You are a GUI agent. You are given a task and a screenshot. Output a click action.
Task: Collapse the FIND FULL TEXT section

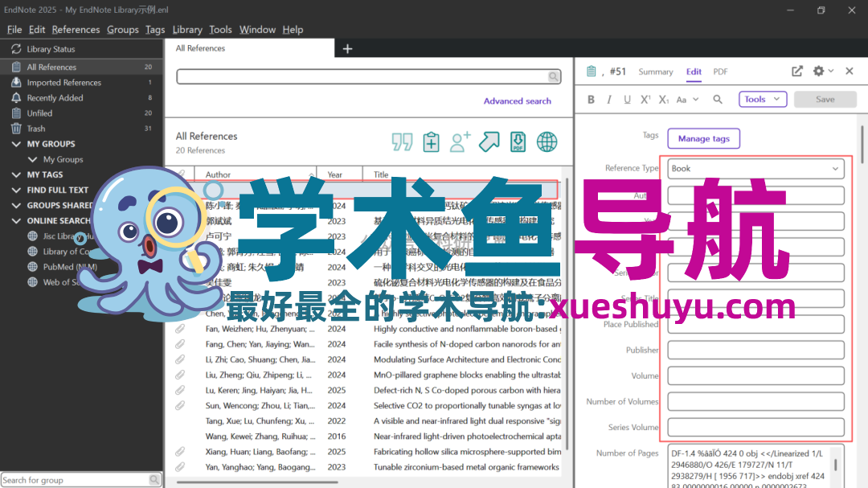point(16,190)
